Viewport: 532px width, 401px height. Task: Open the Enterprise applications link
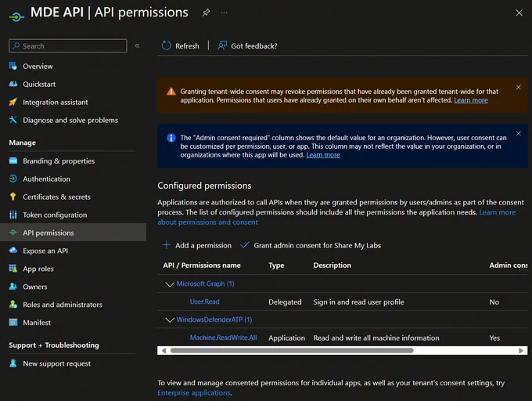194,393
